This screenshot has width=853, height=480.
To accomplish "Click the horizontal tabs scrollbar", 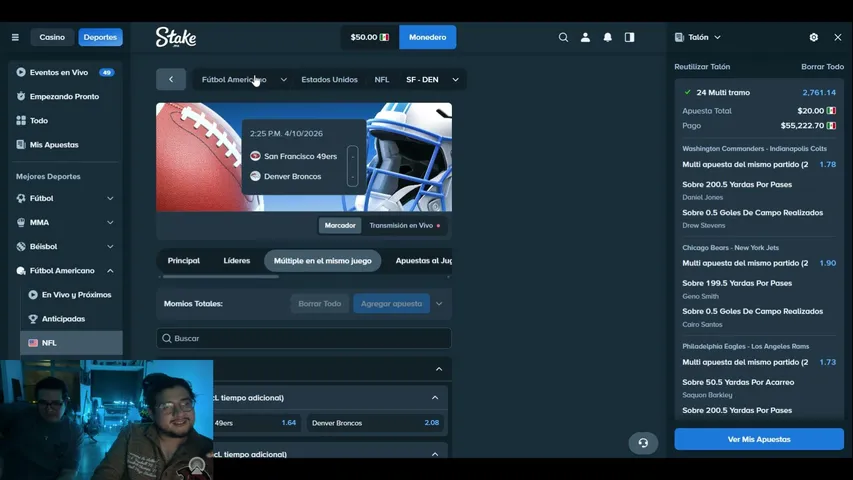I will [x=220, y=276].
